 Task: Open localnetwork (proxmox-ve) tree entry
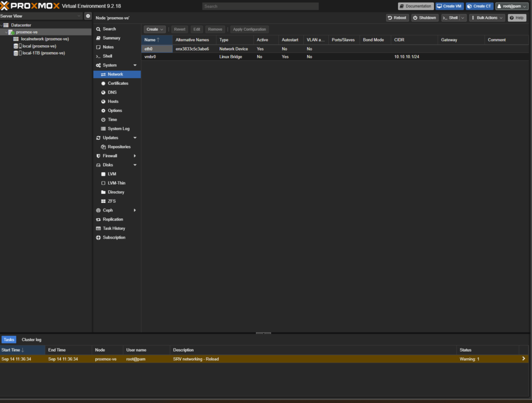click(x=45, y=39)
